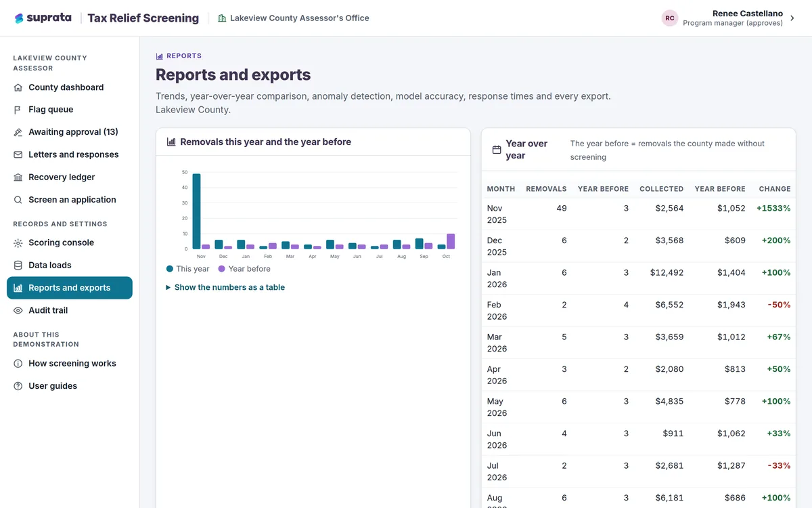This screenshot has height=508, width=812.
Task: Click the $3,568 collected value for Dec 2025
Action: coord(669,240)
